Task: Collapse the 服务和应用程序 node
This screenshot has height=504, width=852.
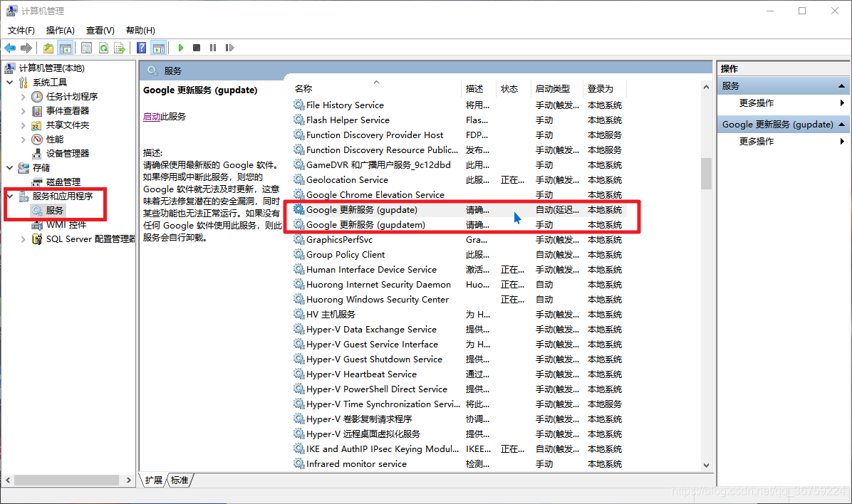Action: click(10, 196)
